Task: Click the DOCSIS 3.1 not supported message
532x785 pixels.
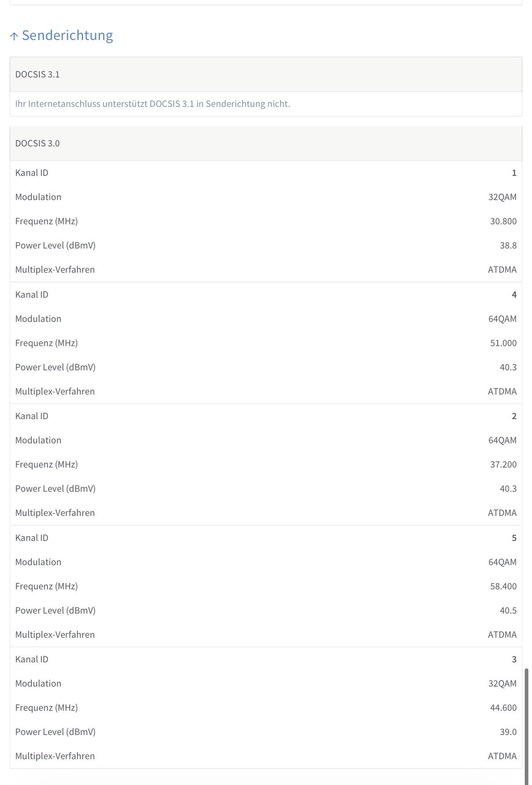Action: [153, 104]
